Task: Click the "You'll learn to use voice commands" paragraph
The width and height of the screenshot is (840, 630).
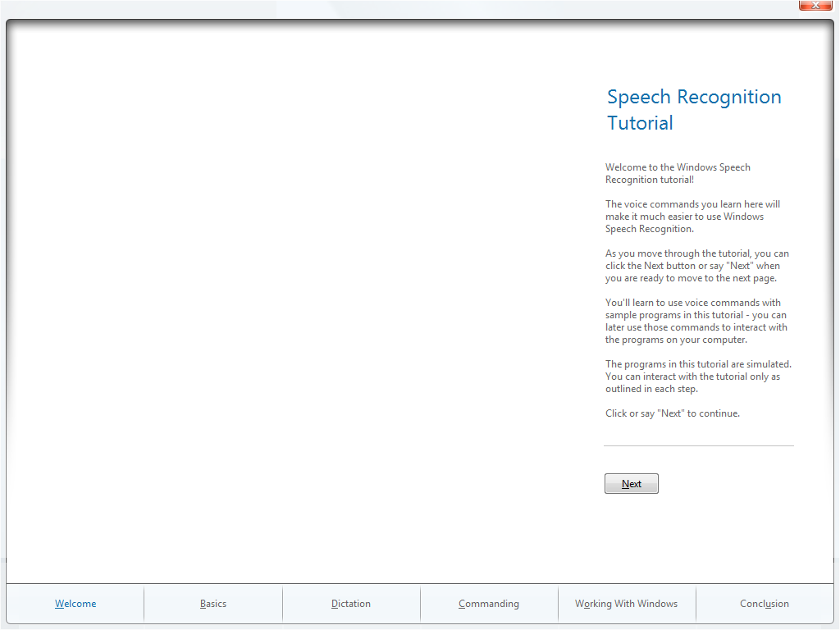Action: 696,321
